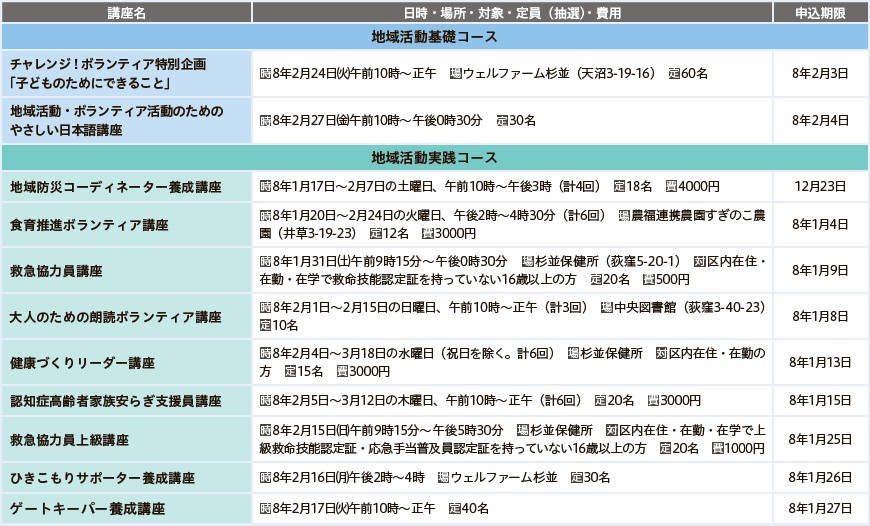Select the 地域活動基礎コース section header

point(434,37)
